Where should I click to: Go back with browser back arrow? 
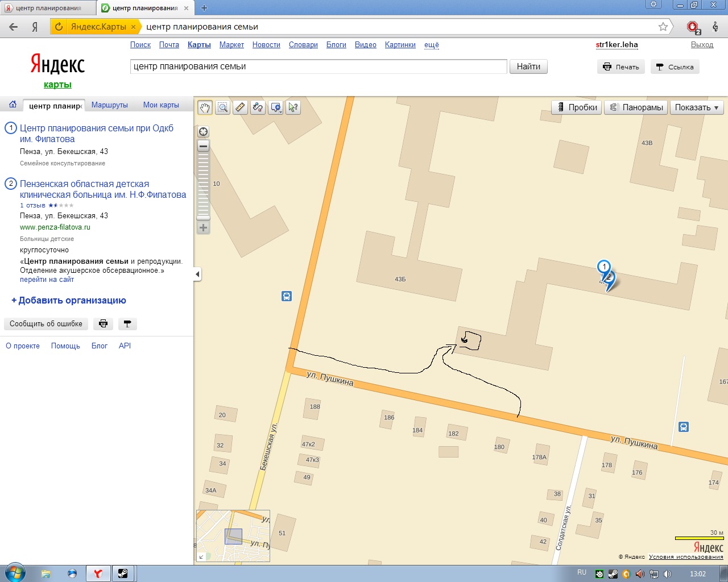click(14, 27)
